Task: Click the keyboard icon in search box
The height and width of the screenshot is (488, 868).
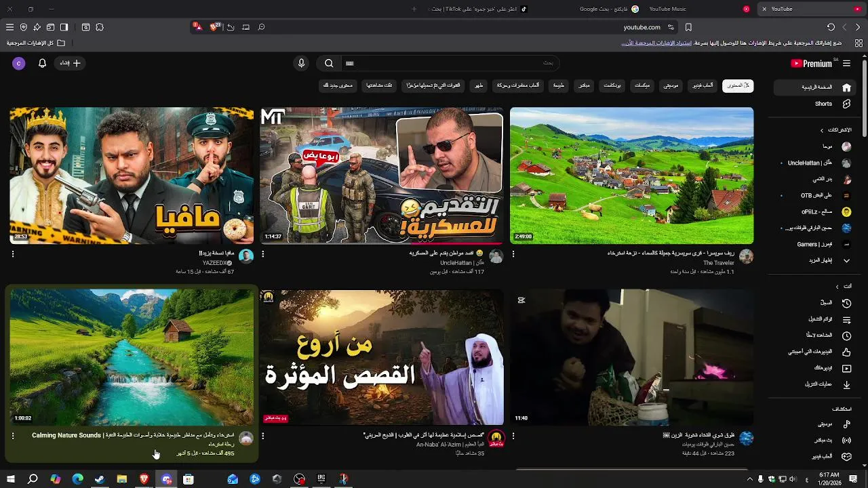Action: (x=350, y=63)
